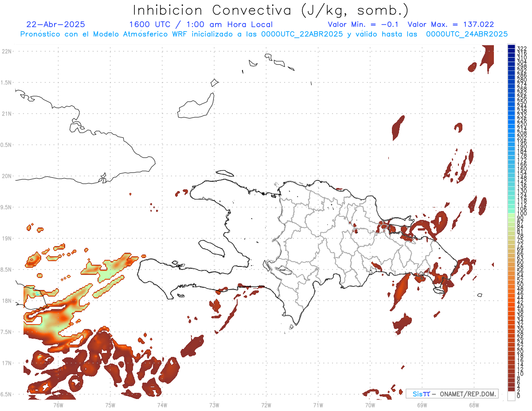Click the '19N' latitude label
This screenshot has height=411, width=532.
tap(7, 239)
